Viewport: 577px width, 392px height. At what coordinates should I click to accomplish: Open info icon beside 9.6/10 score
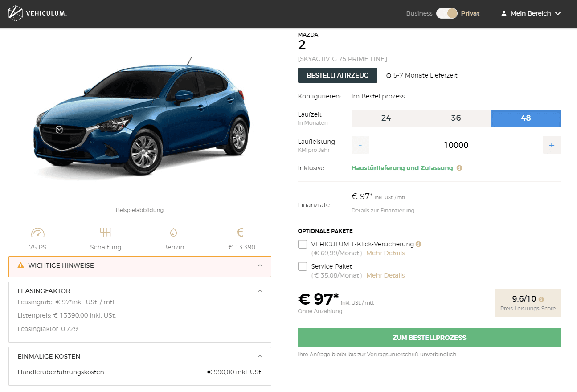point(541,299)
